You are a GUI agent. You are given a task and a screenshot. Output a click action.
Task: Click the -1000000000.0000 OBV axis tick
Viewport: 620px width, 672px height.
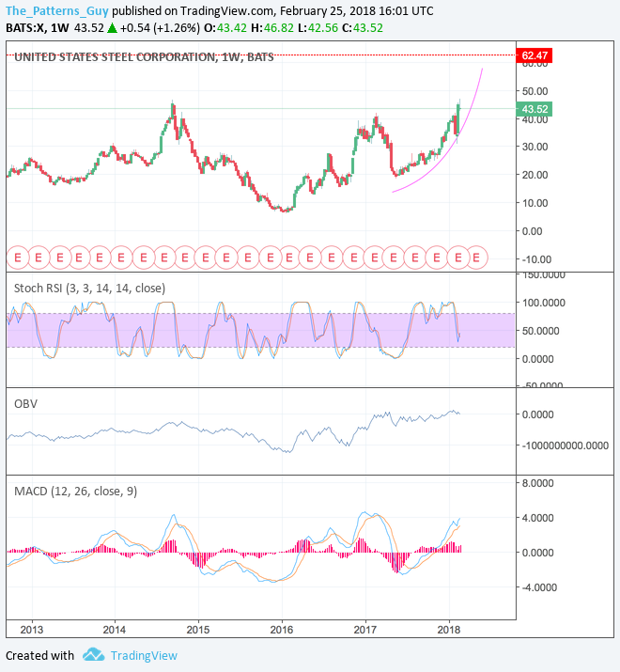point(565,445)
